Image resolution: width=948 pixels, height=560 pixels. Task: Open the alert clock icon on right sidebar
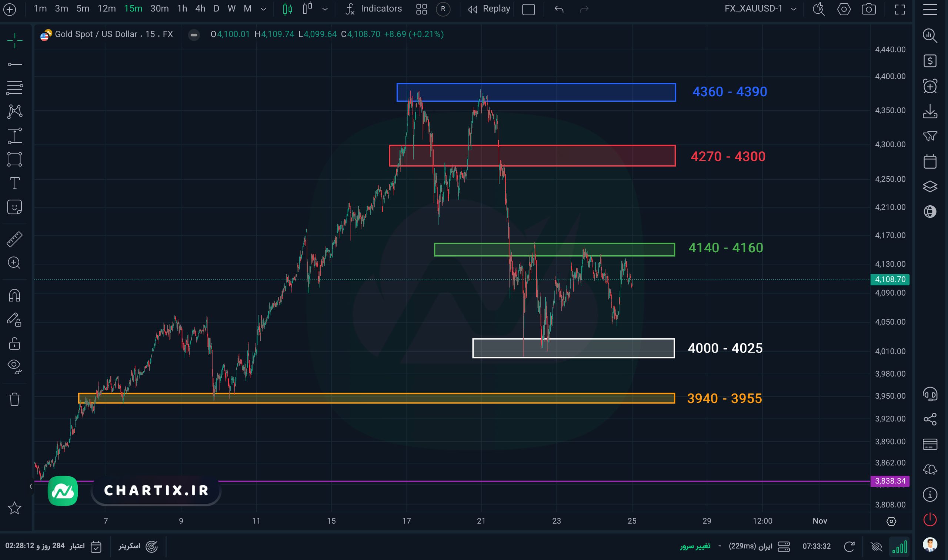930,86
